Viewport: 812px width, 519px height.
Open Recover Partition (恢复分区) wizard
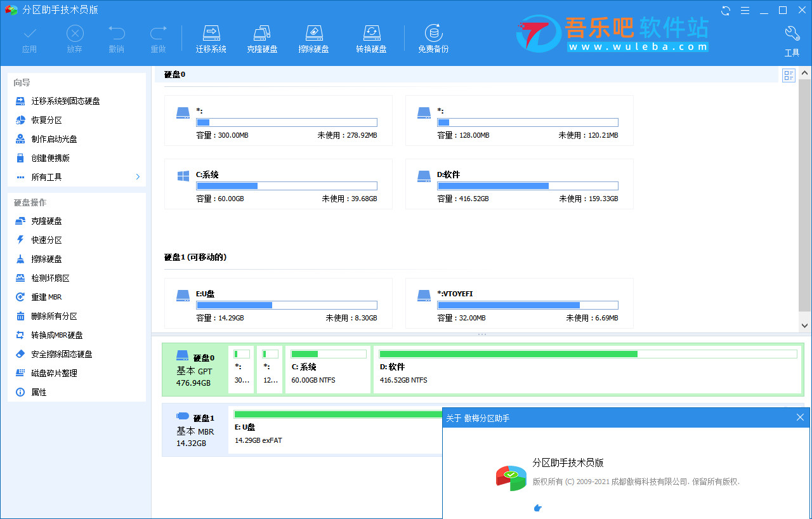(x=47, y=120)
